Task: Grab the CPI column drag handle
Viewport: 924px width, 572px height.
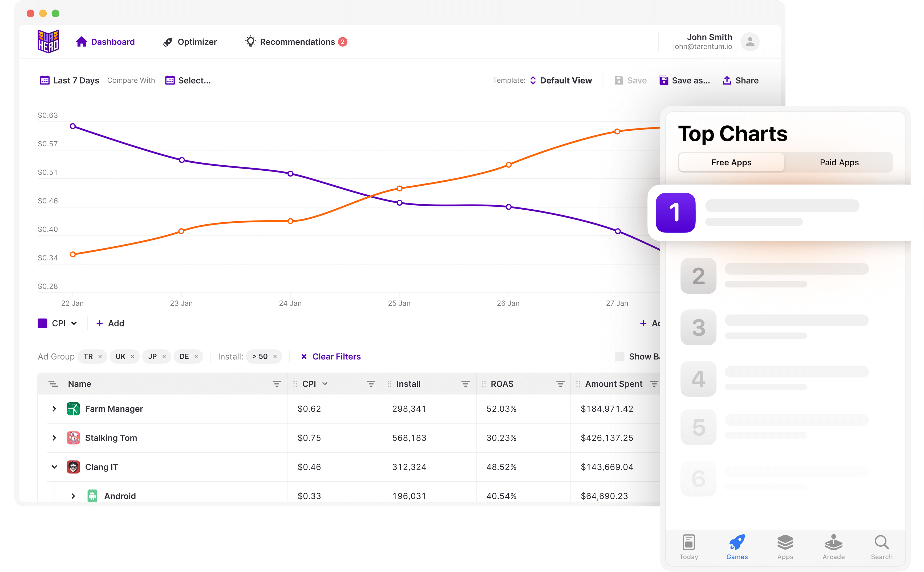Action: pyautogui.click(x=295, y=384)
